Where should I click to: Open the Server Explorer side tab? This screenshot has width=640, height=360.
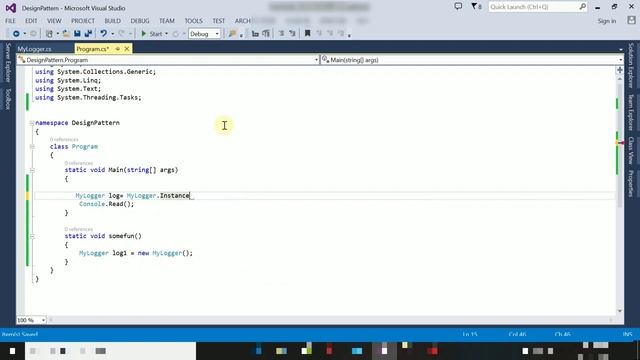8,62
